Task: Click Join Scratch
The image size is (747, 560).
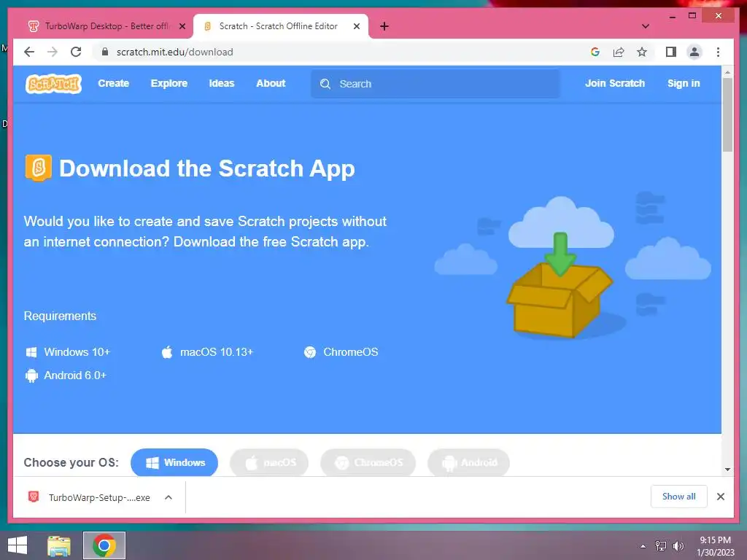Action: click(x=614, y=83)
